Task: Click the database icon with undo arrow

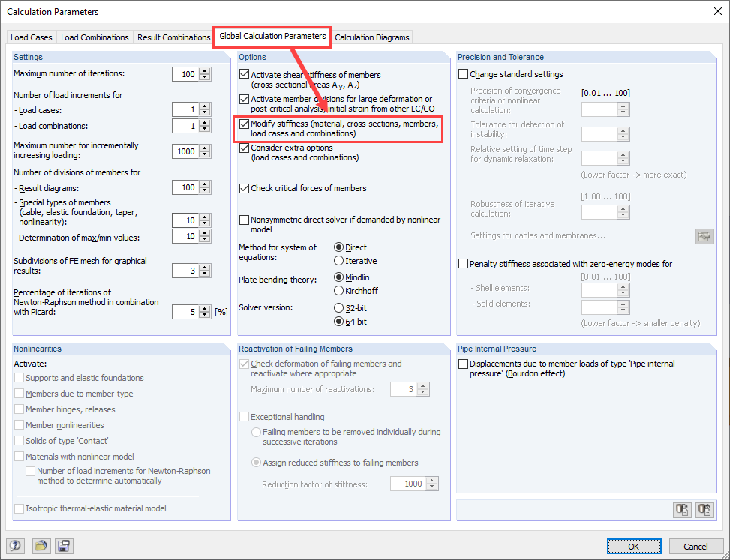Action: pos(704,510)
